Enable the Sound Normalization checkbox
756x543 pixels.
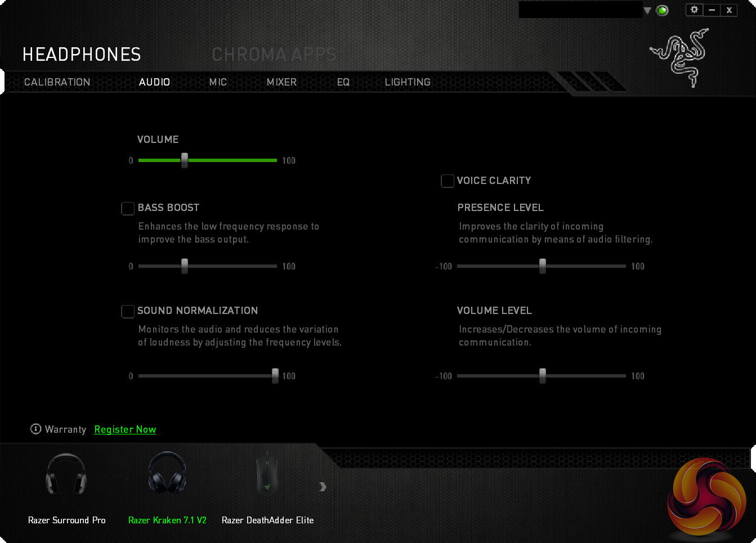128,312
